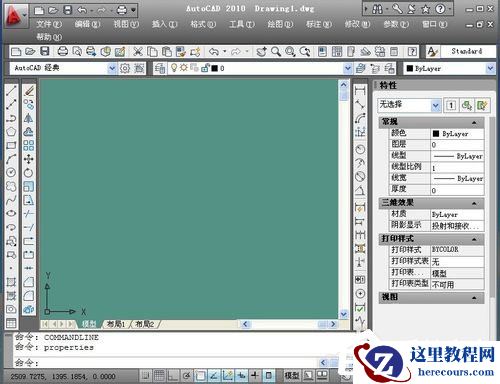Image resolution: width=500 pixels, height=384 pixels.
Task: Open Workspace settings gear icon
Action: pos(125,68)
